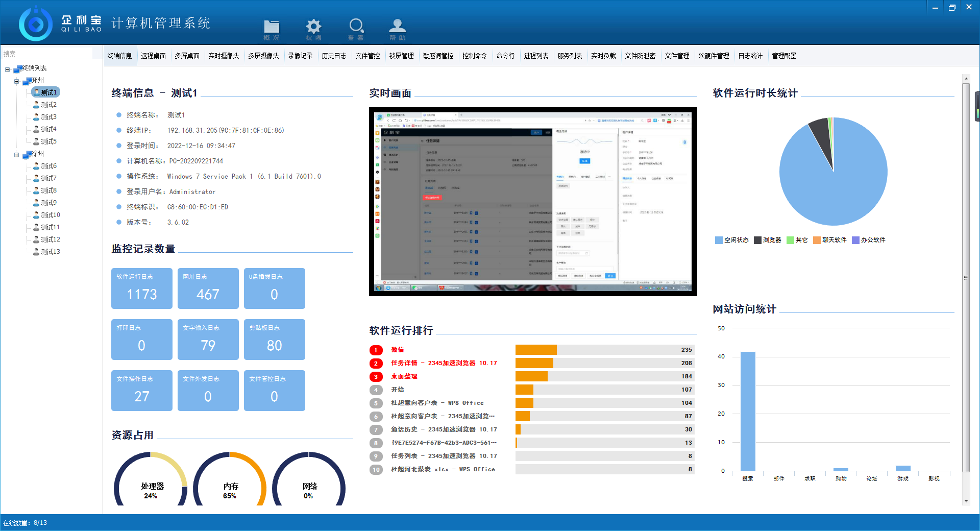
Task: Collapse the 郑州 group expander
Action: pos(17,81)
